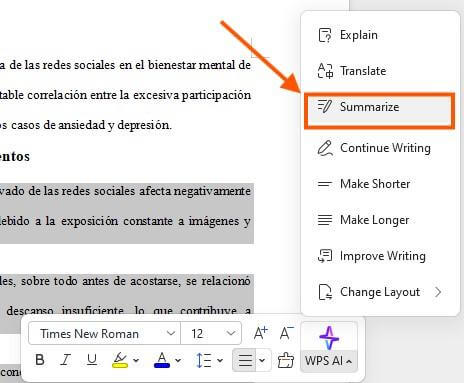This screenshot has width=464, height=383.
Task: Open line spacing dropdown arrow
Action: pyautogui.click(x=220, y=360)
